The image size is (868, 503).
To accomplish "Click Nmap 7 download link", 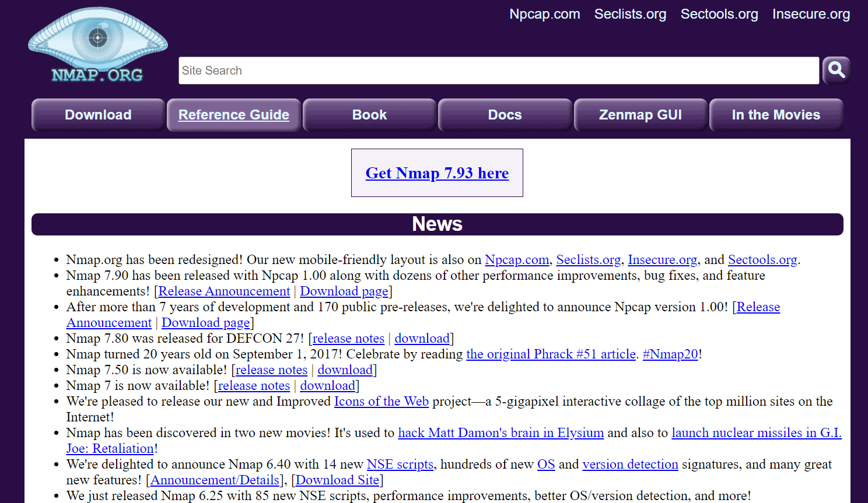I will 328,385.
